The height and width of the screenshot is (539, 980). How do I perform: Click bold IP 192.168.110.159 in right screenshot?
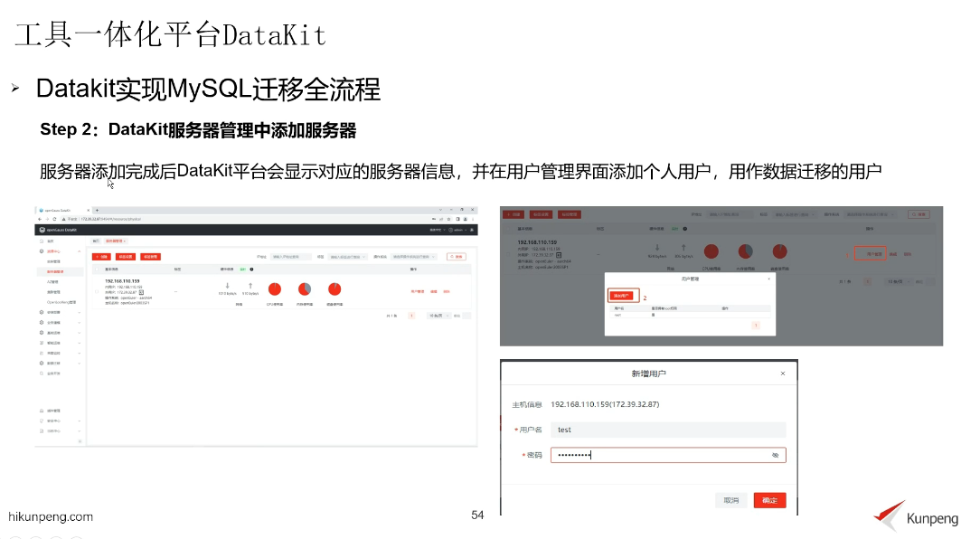tap(537, 242)
